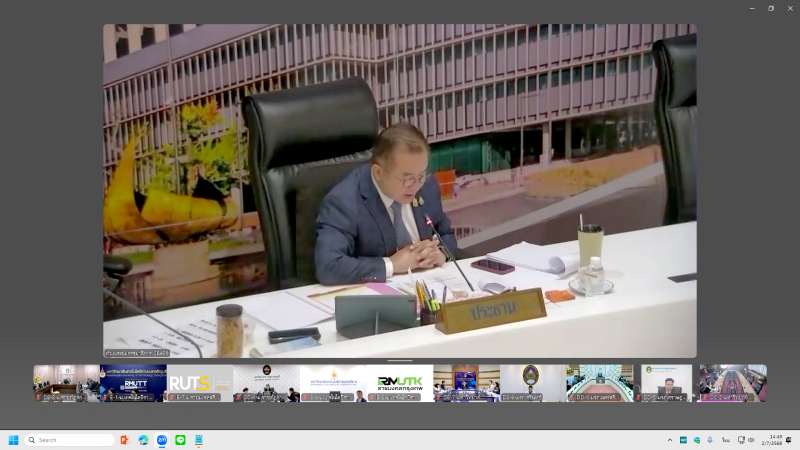Click the main speaker video
This screenshot has width=800, height=450.
click(x=400, y=190)
